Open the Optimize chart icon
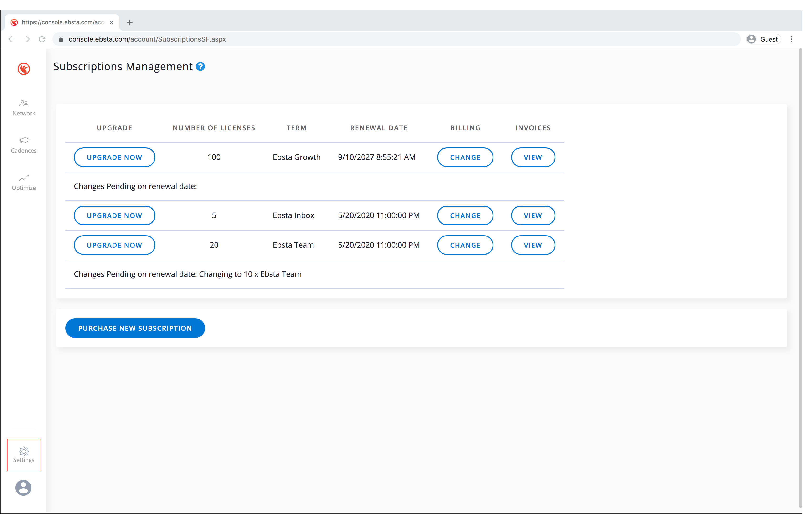 click(x=24, y=178)
